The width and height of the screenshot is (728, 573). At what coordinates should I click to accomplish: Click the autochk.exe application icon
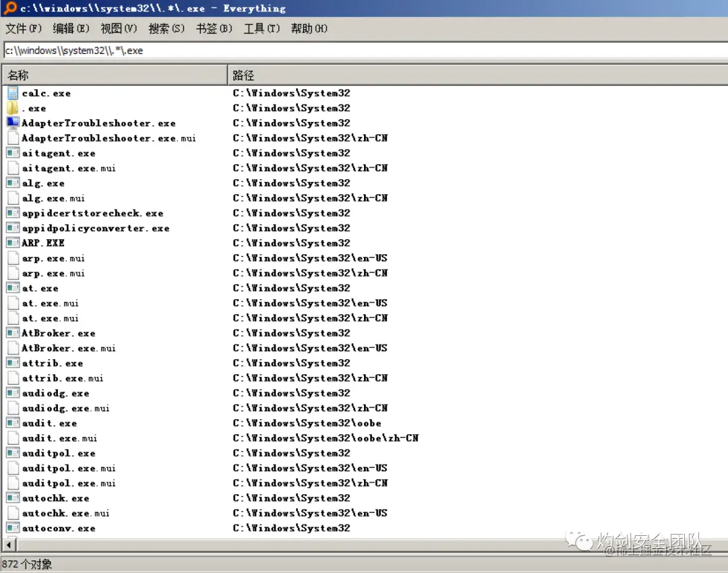coord(13,498)
